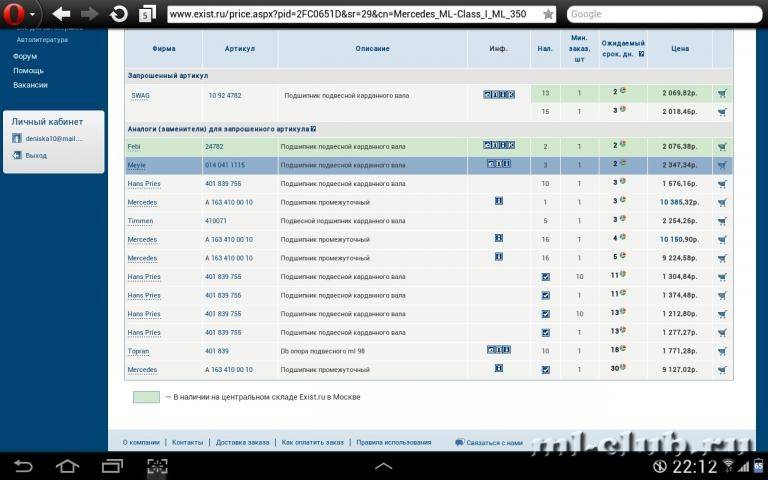768x480 pixels.
Task: Click article number 10 92 4782
Action: pyautogui.click(x=225, y=96)
